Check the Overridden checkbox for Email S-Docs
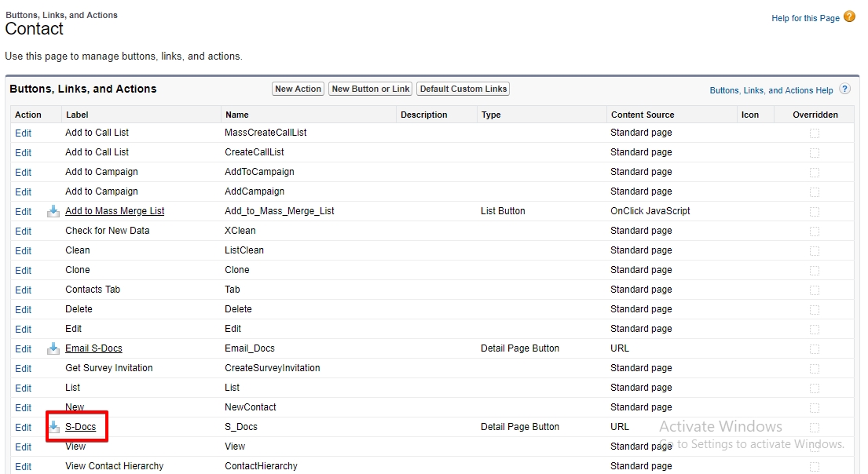Image resolution: width=868 pixels, height=474 pixels. point(815,348)
